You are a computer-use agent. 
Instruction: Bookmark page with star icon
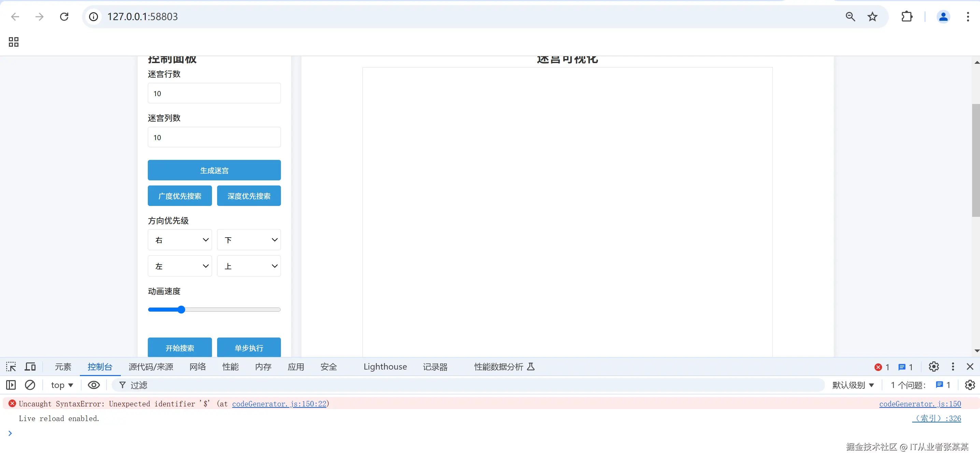tap(872, 17)
